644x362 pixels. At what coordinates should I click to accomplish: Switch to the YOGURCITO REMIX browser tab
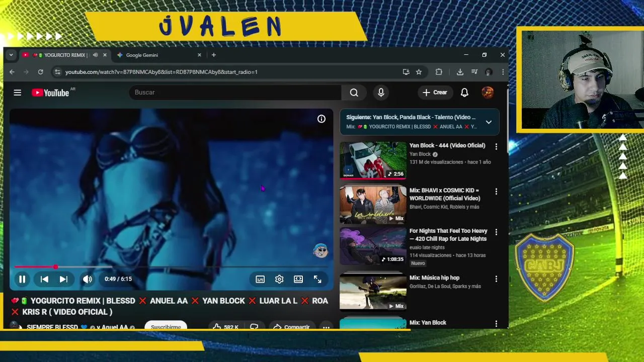(x=60, y=55)
